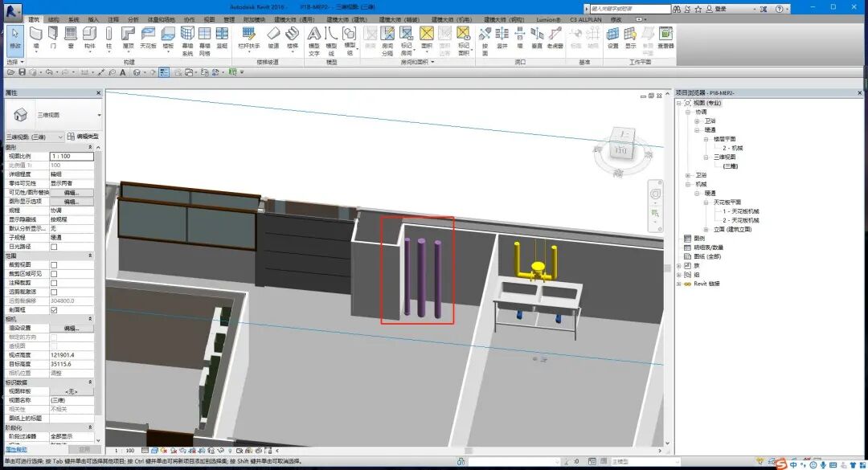Click the 房间分隔 room separator tool
Screen dimensions: 868x470
(x=387, y=41)
